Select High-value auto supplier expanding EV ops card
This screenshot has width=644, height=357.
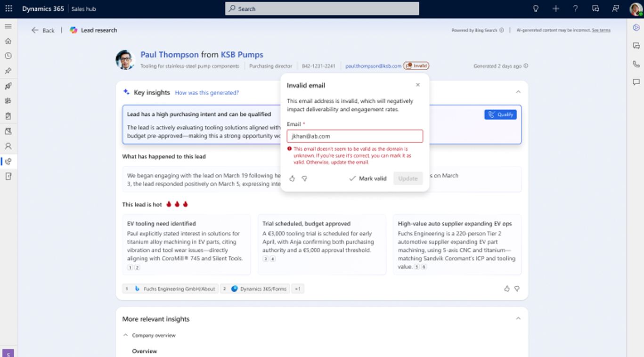pos(457,244)
